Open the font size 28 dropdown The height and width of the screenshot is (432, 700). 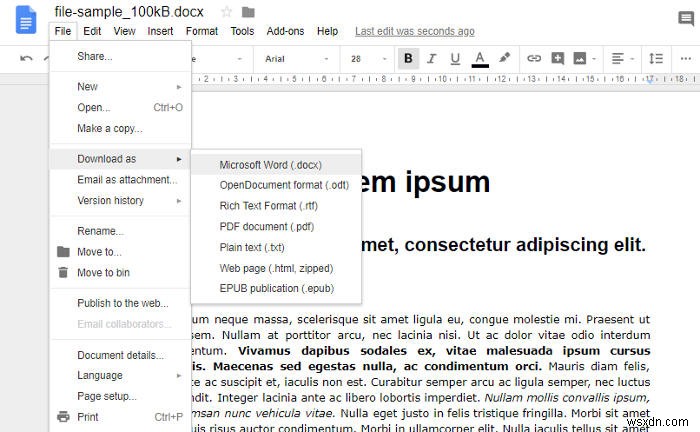(x=368, y=59)
